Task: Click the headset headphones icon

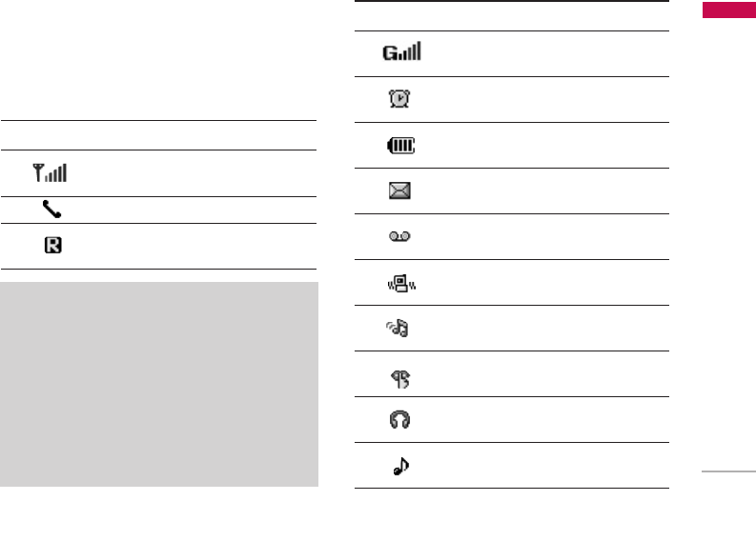Action: tap(400, 420)
